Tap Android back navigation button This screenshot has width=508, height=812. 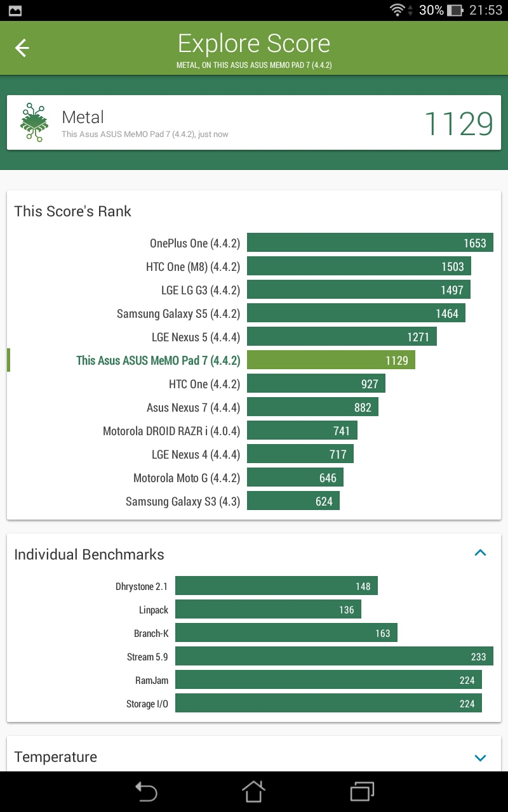145,792
